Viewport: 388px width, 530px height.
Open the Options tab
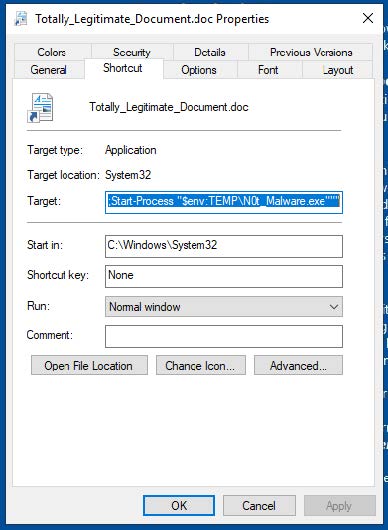point(199,70)
